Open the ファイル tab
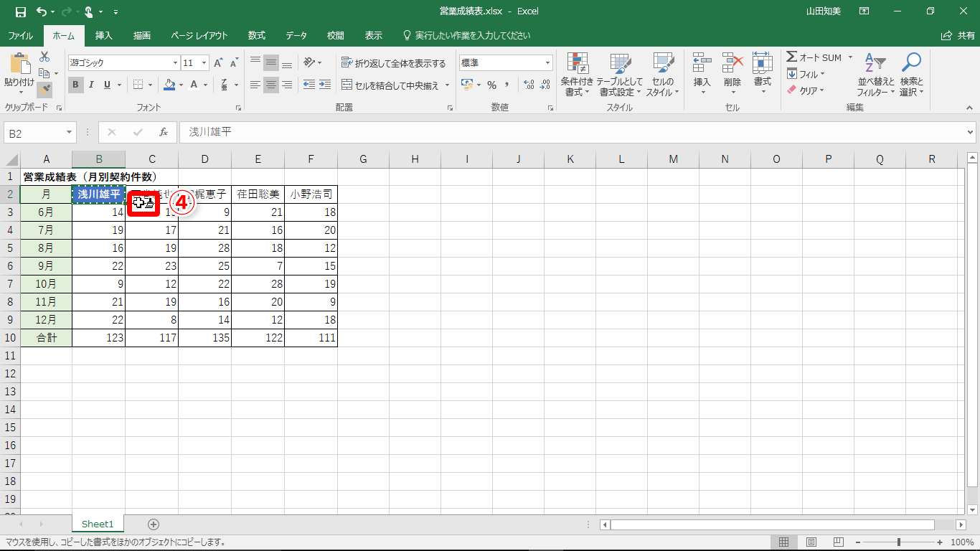 click(x=20, y=35)
